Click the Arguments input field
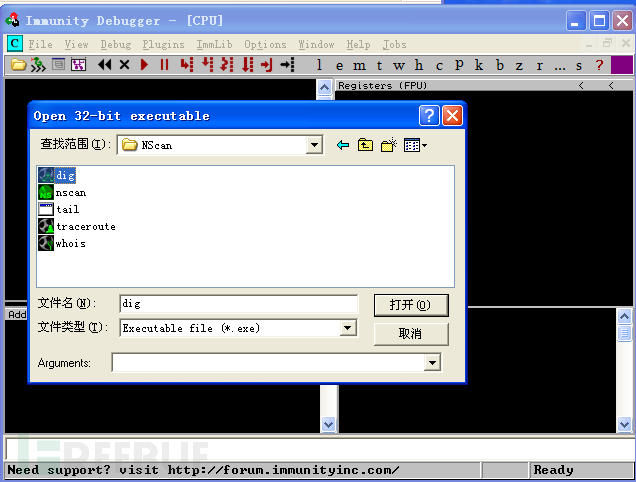Screen dimensions: 636x482 [x=269, y=362]
